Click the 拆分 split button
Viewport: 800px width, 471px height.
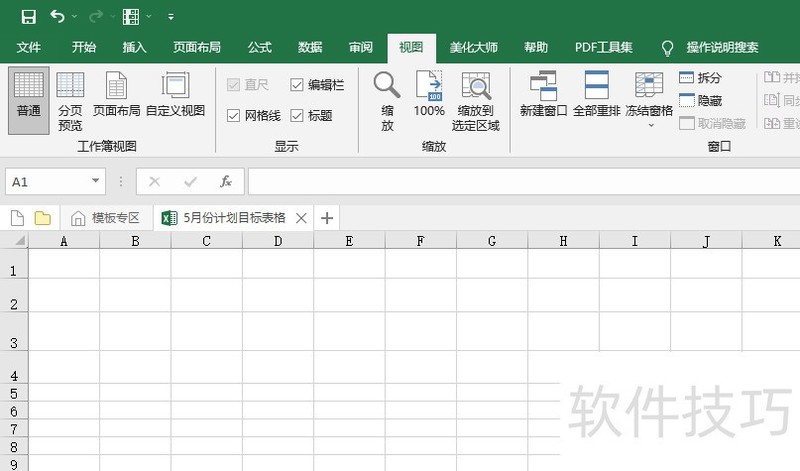(x=701, y=78)
